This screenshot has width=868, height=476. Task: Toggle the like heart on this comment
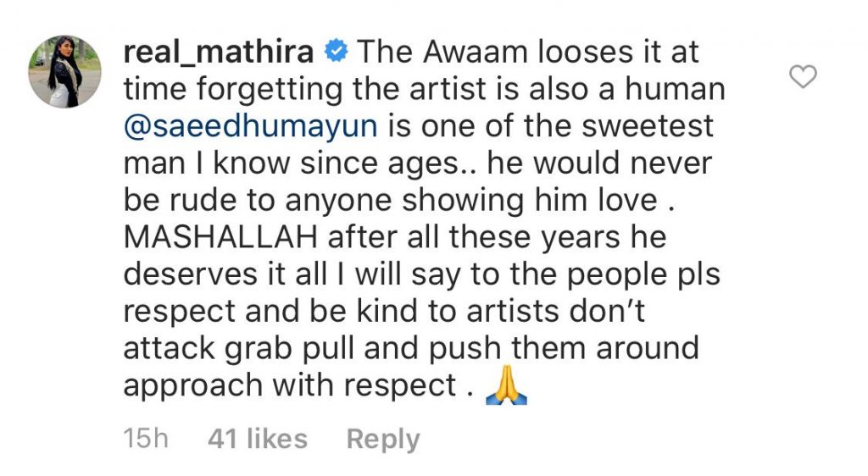(x=803, y=77)
